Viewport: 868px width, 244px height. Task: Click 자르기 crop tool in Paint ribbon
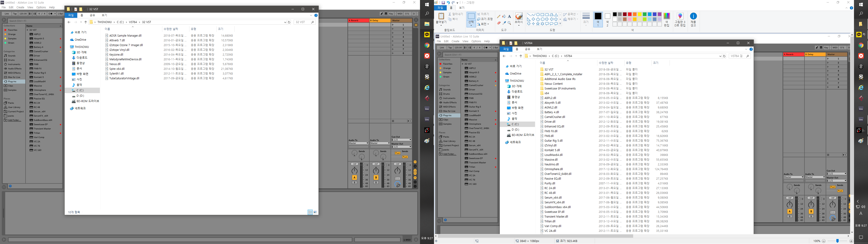(x=483, y=14)
